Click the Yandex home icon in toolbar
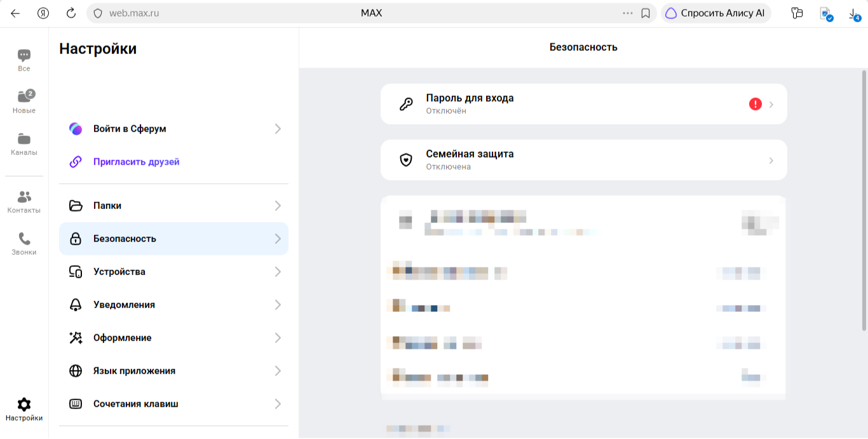The width and height of the screenshot is (868, 439). pos(43,13)
